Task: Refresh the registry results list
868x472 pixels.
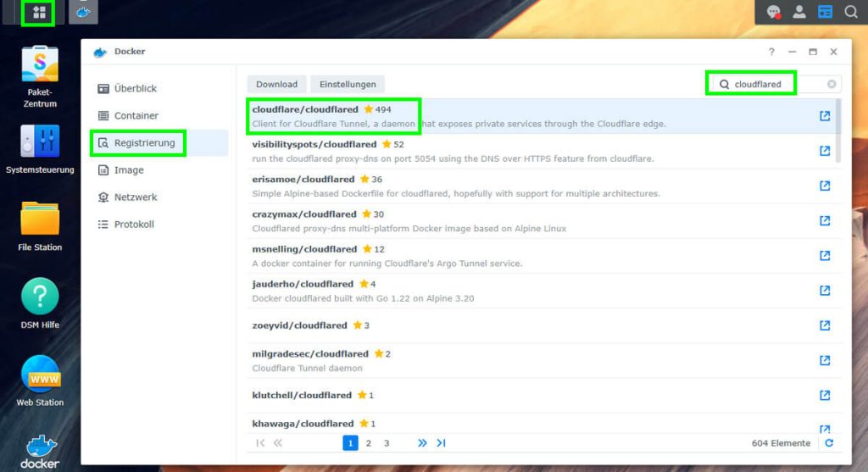Action: coord(829,442)
